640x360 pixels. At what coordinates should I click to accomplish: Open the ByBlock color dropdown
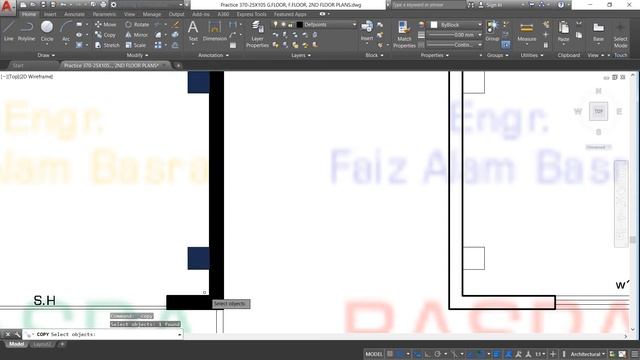pyautogui.click(x=480, y=24)
